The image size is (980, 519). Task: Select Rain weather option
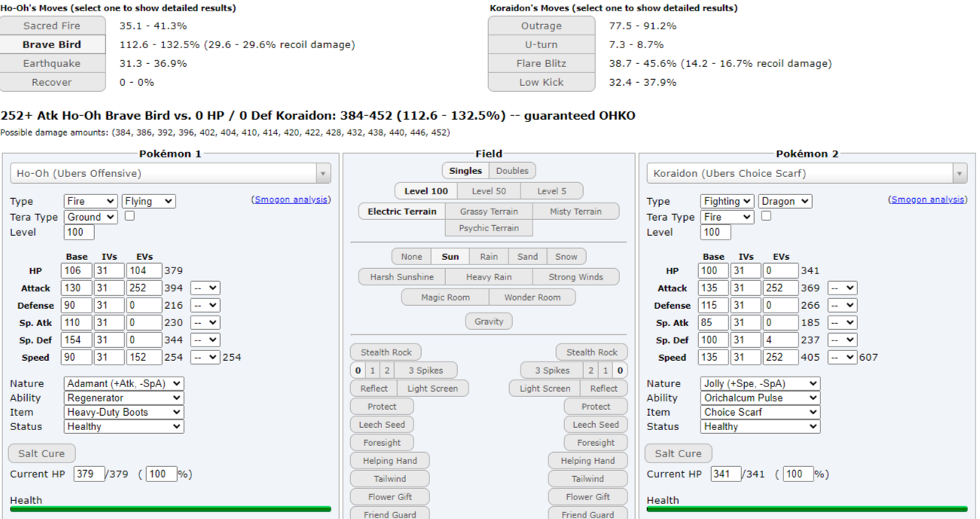tap(489, 256)
